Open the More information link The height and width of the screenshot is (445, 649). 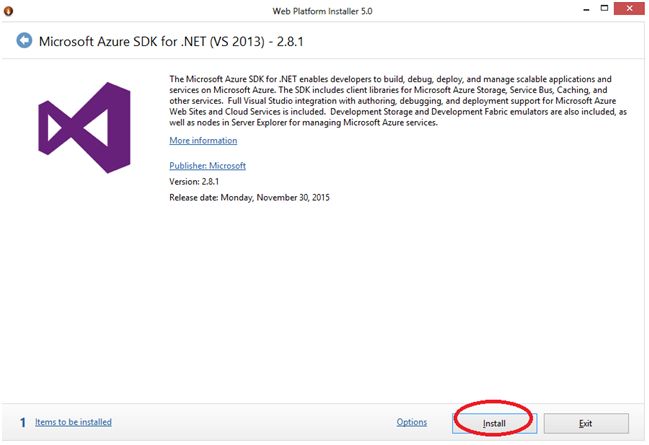[x=201, y=141]
